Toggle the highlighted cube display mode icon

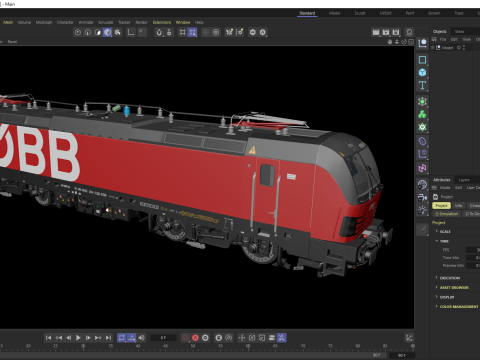(x=107, y=32)
